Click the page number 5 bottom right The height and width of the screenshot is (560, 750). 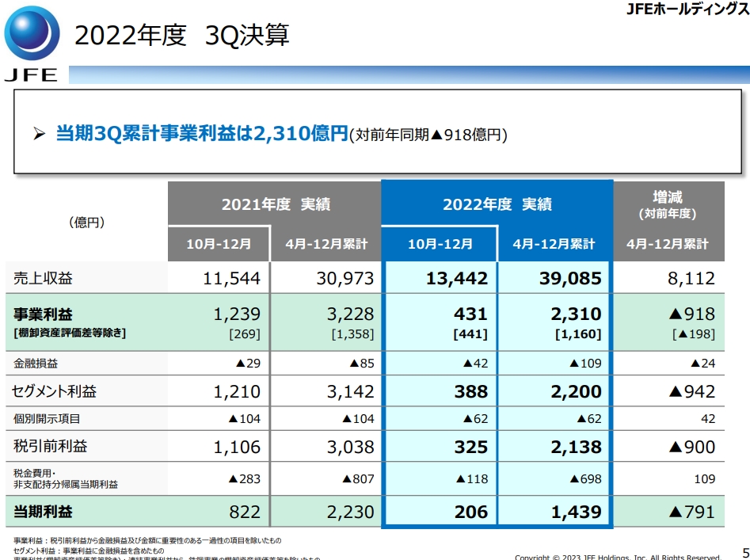740,547
